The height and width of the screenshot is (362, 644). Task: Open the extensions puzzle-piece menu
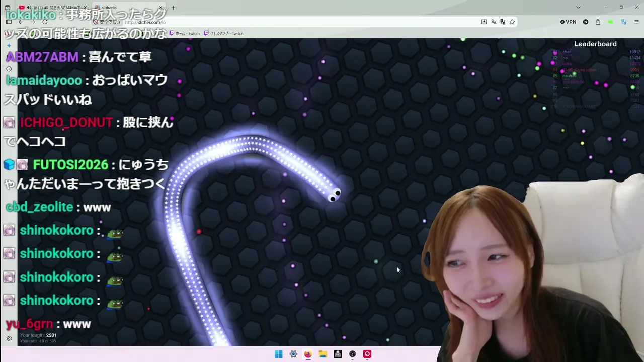[x=598, y=22]
